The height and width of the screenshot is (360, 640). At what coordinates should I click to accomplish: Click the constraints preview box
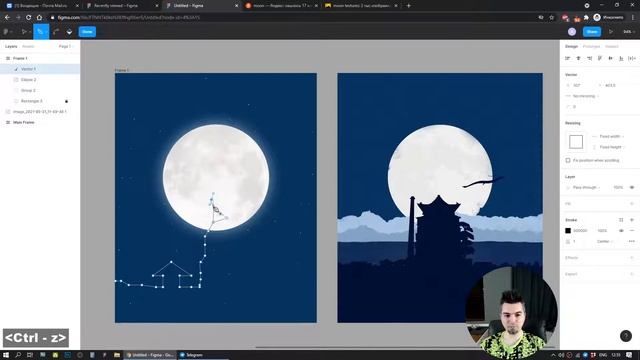click(x=576, y=142)
